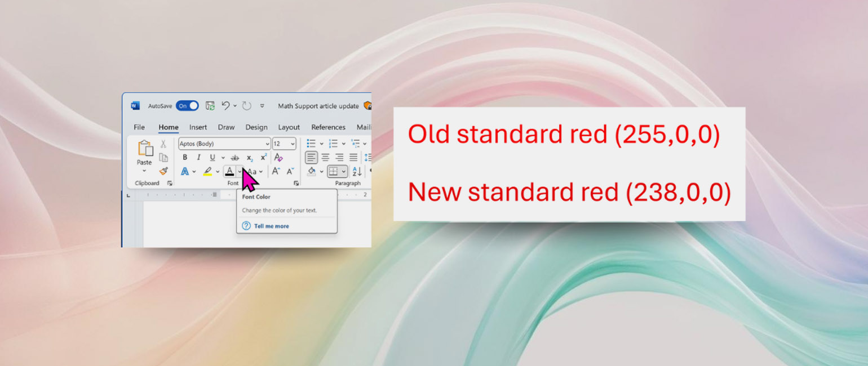
Task: Open the Insert ribbon tab
Action: click(x=198, y=127)
